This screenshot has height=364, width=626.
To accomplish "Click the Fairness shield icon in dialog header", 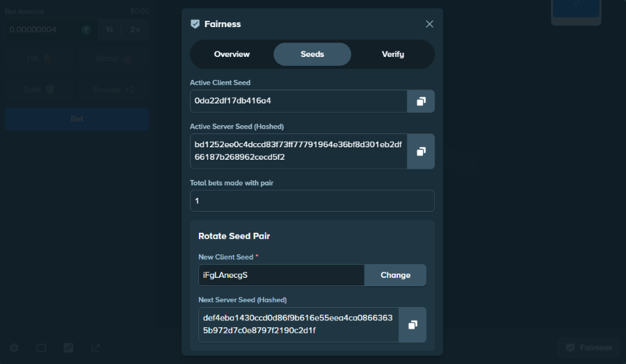I will pos(195,24).
